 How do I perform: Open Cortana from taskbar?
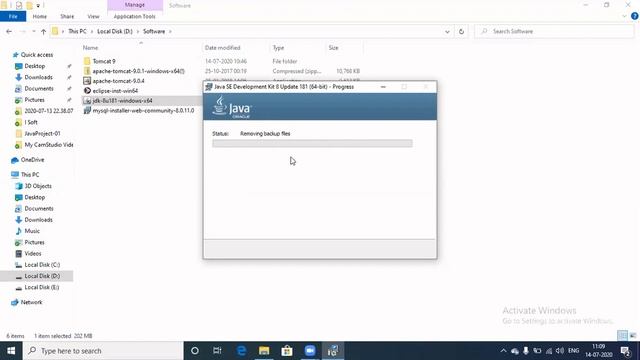[x=195, y=351]
